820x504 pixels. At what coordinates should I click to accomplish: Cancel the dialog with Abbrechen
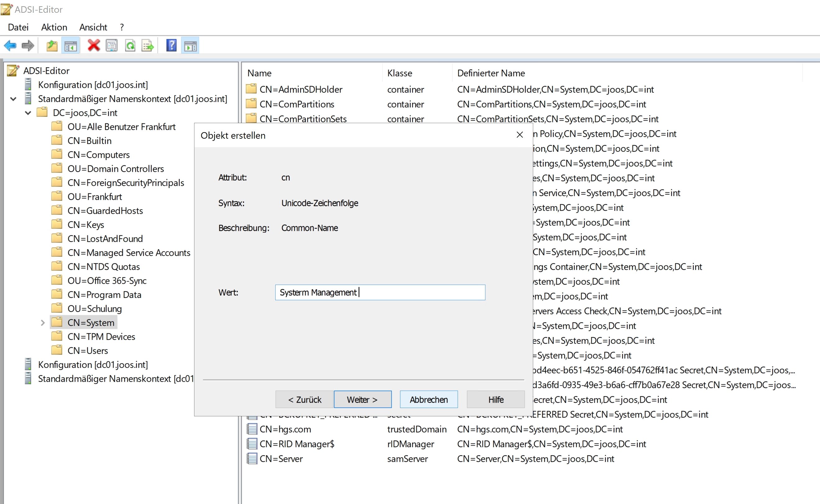point(428,399)
